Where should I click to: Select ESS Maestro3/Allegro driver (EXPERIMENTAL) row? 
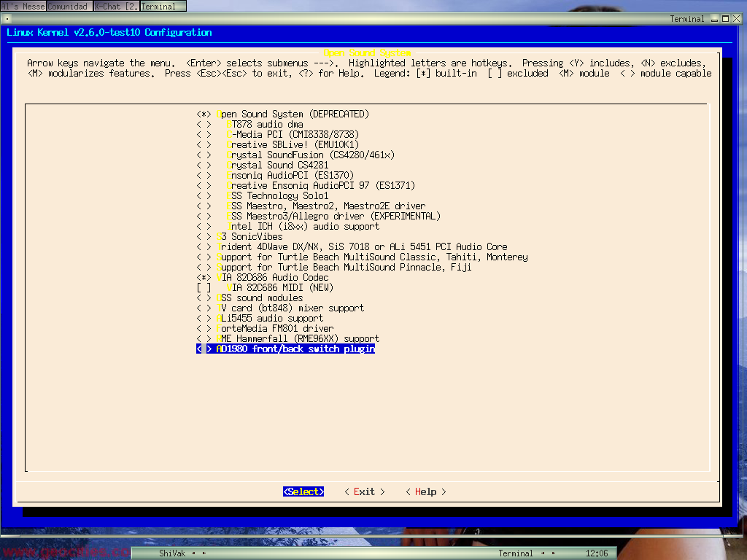[x=319, y=216]
